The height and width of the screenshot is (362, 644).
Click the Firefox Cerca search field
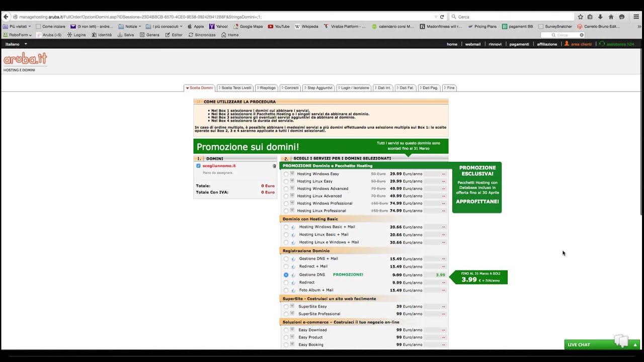click(x=512, y=17)
